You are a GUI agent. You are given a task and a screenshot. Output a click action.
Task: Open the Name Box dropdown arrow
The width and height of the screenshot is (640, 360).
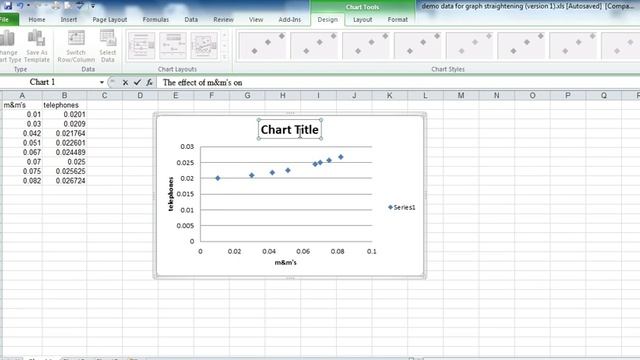pyautogui.click(x=102, y=82)
